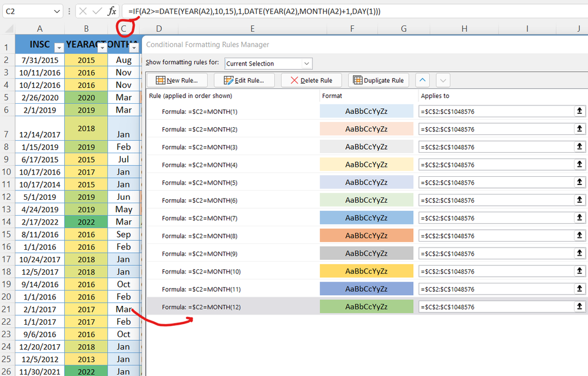Screen dimensions: 588x376
Task: Move the selected rule up with the arrow icon
Action: [422, 80]
